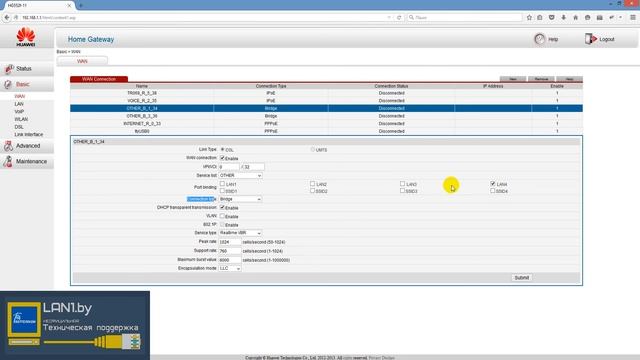Open the Encapsulation mode LLC dropdown

230,269
